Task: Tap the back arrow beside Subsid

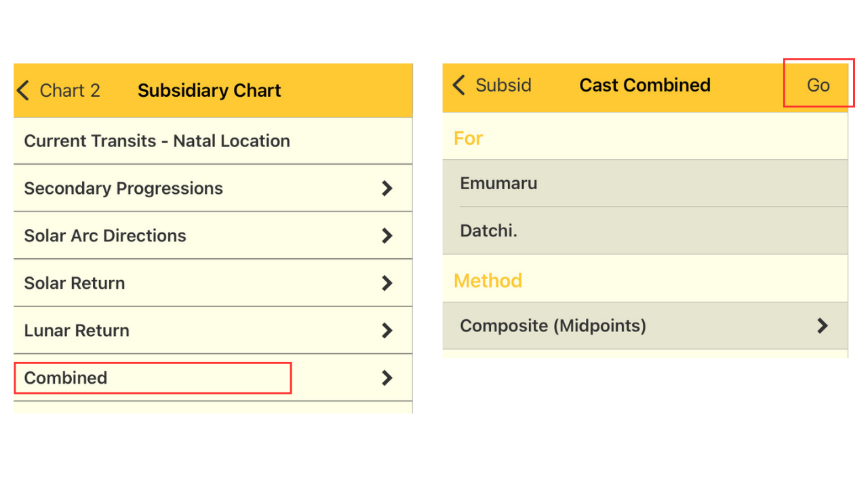Action: click(459, 85)
